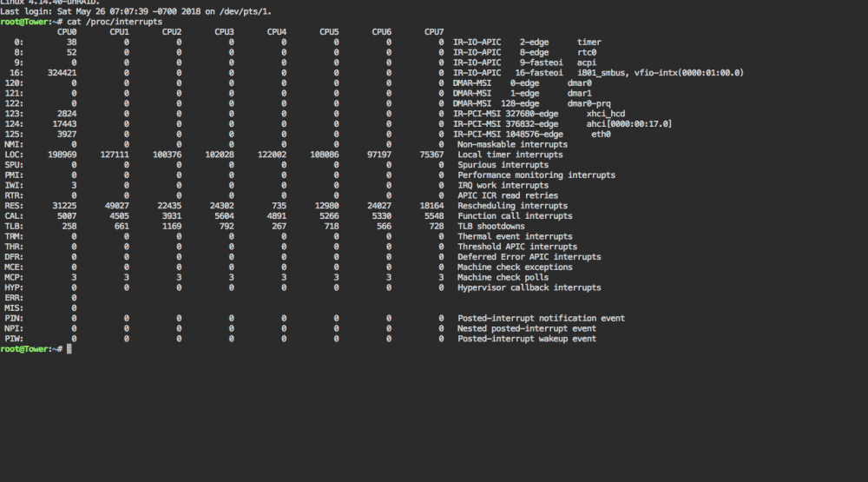This screenshot has width=868, height=482.
Task: Click 'Posted-interrupt notification event' description
Action: tap(541, 319)
